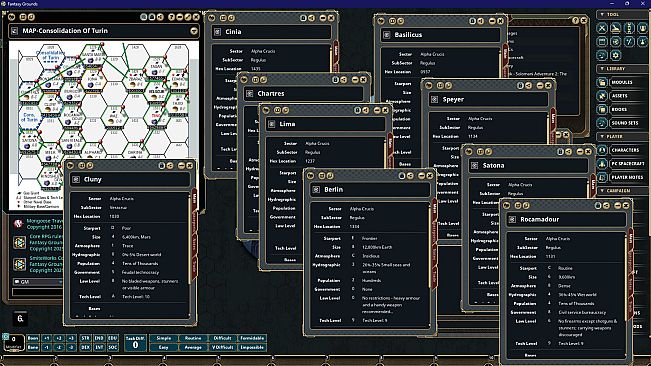This screenshot has height=366, width=651.
Task: Open Player Notes icon in sidebar
Action: click(x=602, y=177)
